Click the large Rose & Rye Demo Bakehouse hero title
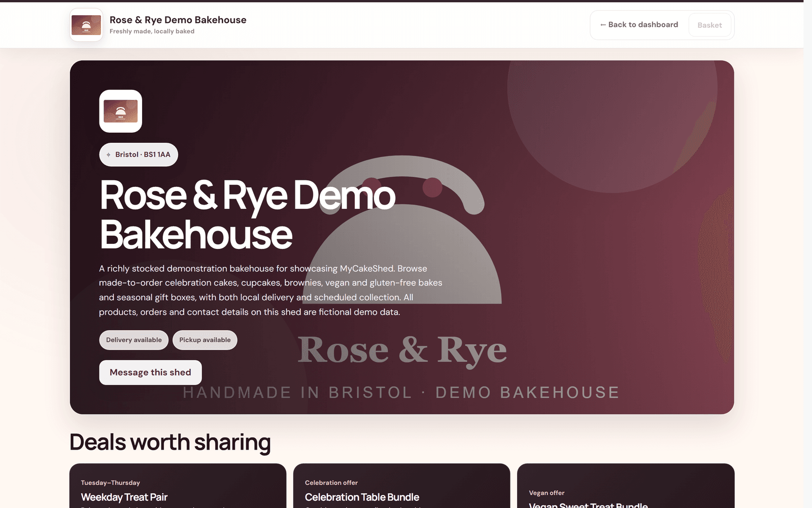The width and height of the screenshot is (812, 508). pos(248,215)
